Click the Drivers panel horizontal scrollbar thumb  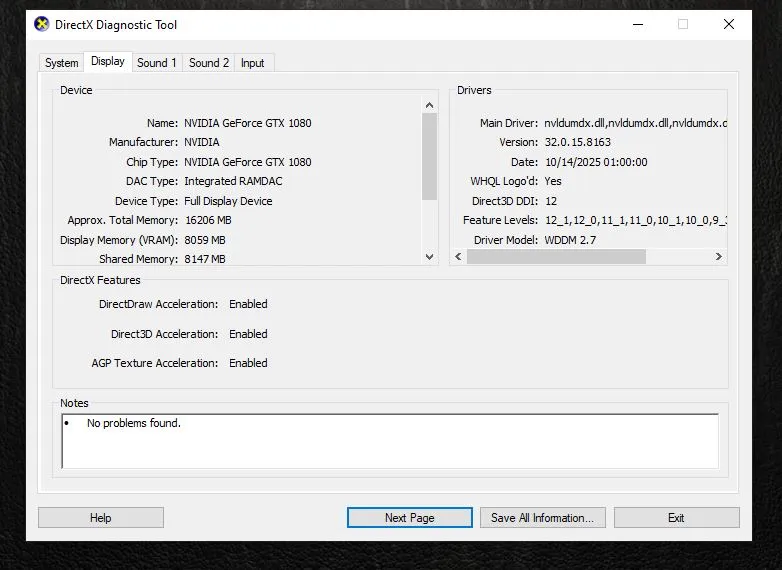[x=556, y=256]
